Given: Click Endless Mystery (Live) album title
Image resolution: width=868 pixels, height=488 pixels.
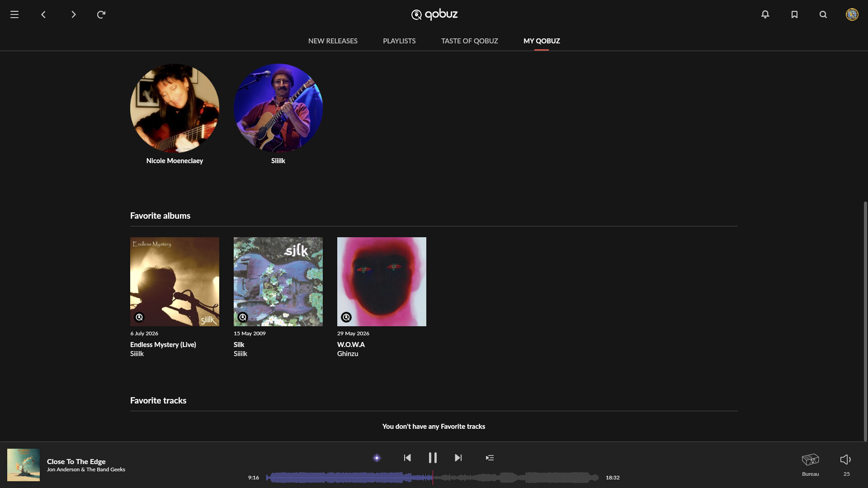Looking at the screenshot, I should coord(163,344).
